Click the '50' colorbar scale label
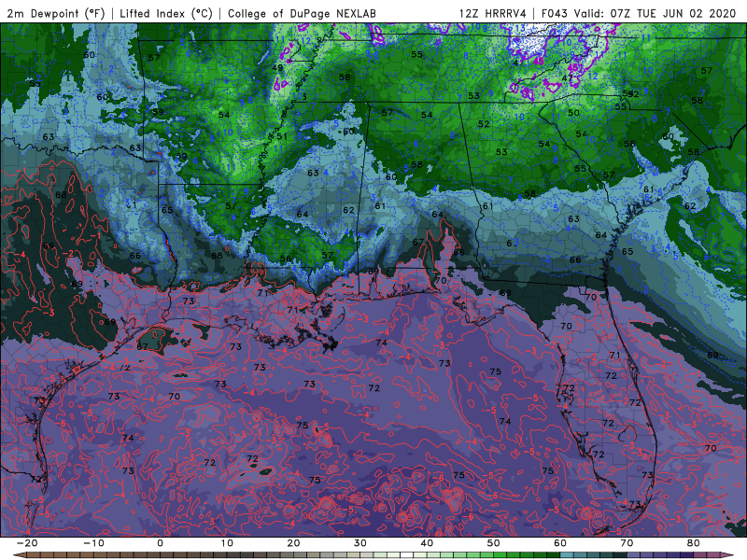This screenshot has height=560, width=747. pyautogui.click(x=494, y=543)
